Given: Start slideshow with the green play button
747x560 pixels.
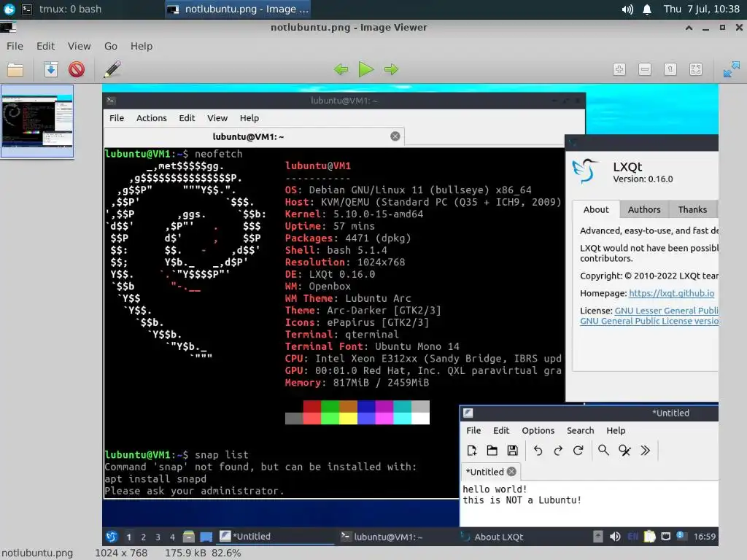Looking at the screenshot, I should tap(366, 69).
